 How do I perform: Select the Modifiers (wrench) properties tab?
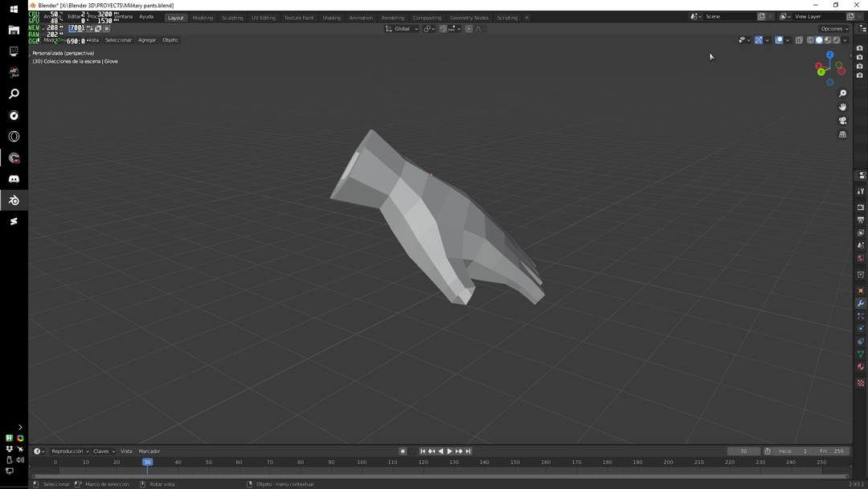point(859,303)
